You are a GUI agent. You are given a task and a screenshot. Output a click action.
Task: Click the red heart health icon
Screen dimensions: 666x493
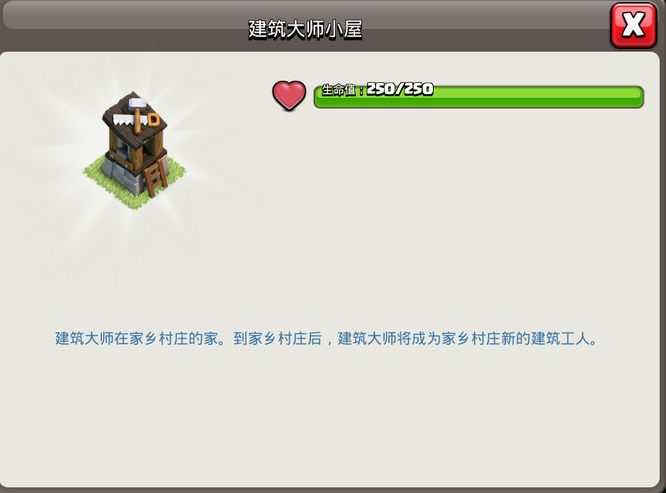click(289, 95)
